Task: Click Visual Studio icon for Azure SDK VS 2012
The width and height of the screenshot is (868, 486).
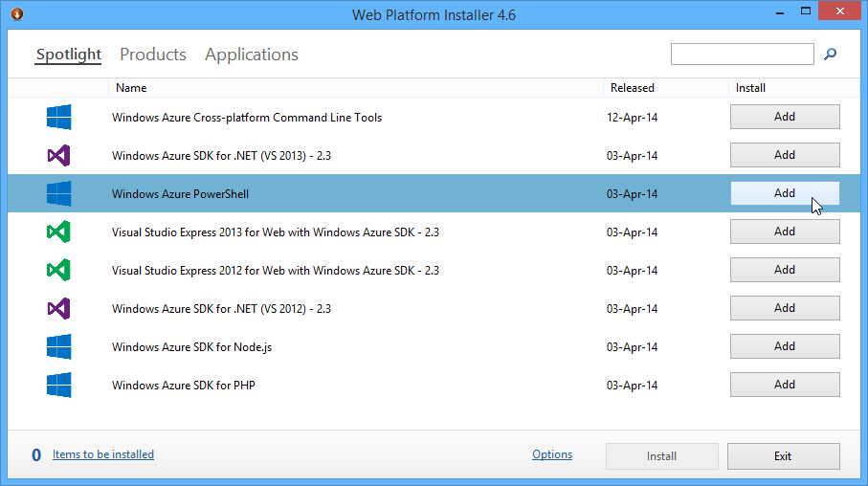Action: [x=59, y=309]
